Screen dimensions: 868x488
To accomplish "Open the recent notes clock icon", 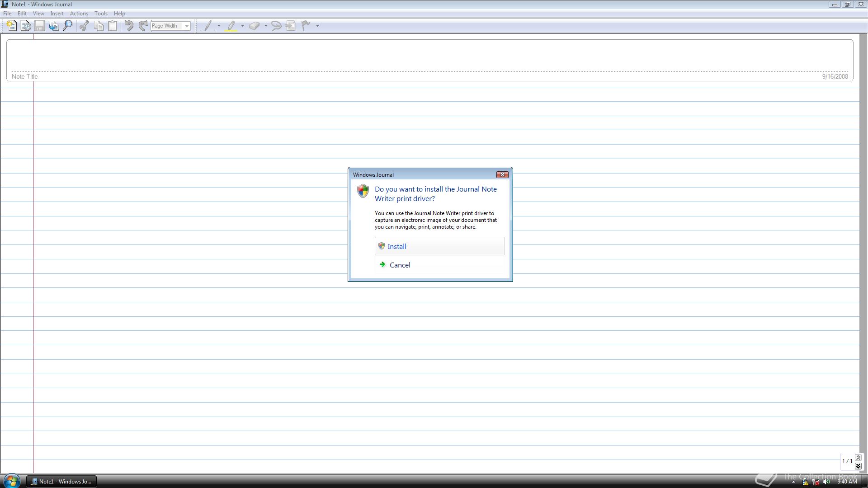I will point(26,26).
